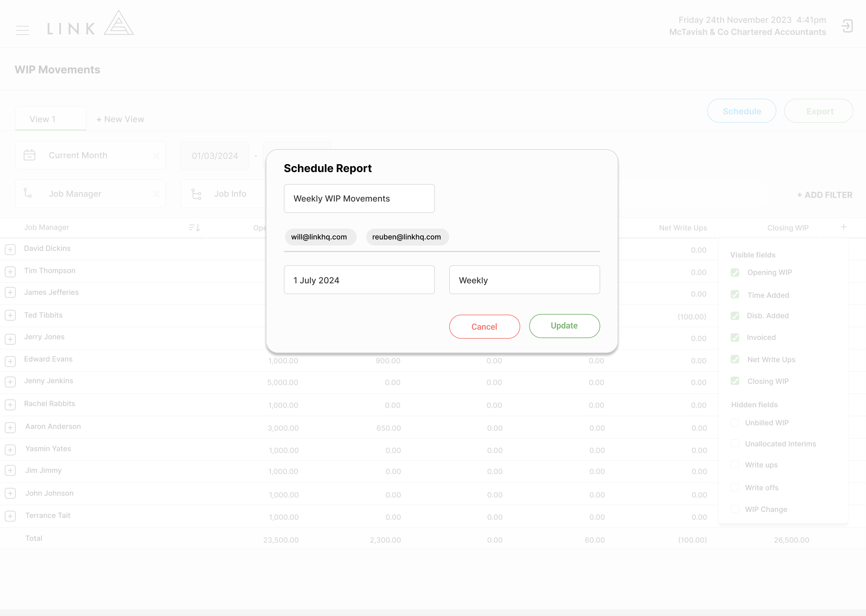Create a New View tab
Viewport: 866px width, 616px height.
point(120,119)
